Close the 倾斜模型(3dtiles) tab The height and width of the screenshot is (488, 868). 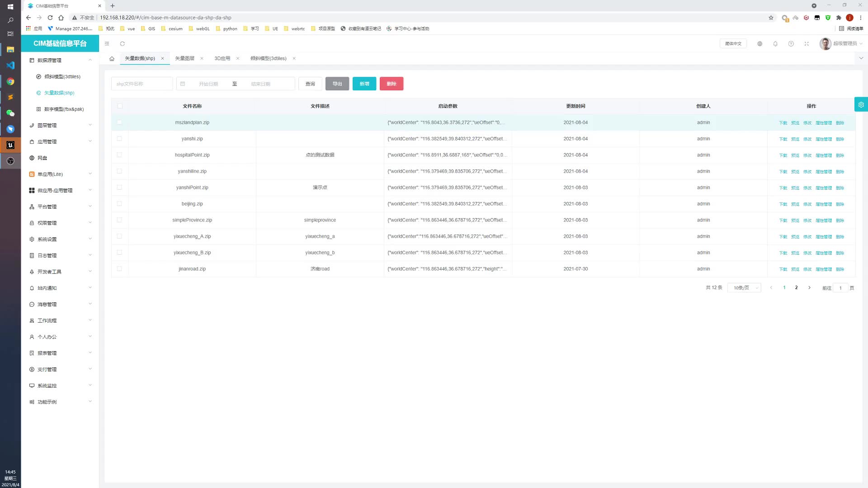[x=294, y=58]
